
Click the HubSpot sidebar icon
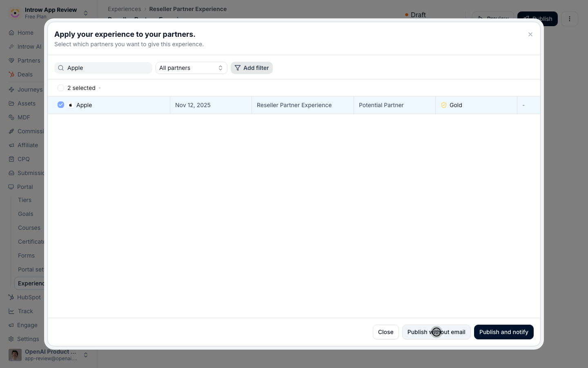click(11, 297)
